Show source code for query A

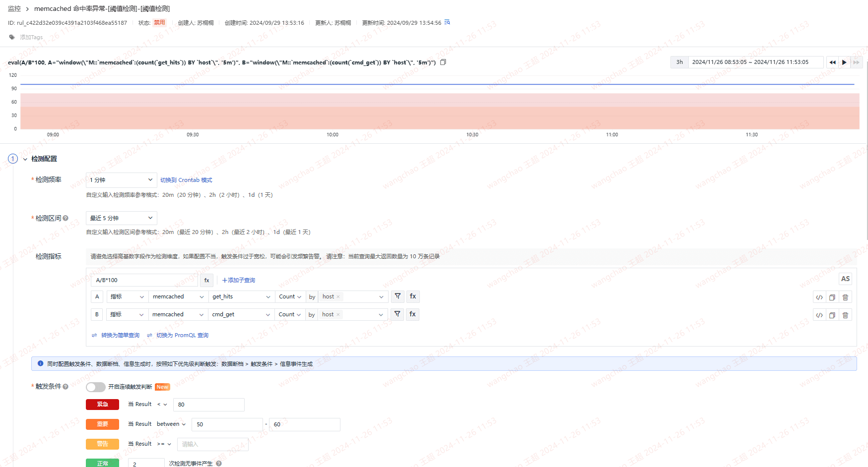click(819, 297)
